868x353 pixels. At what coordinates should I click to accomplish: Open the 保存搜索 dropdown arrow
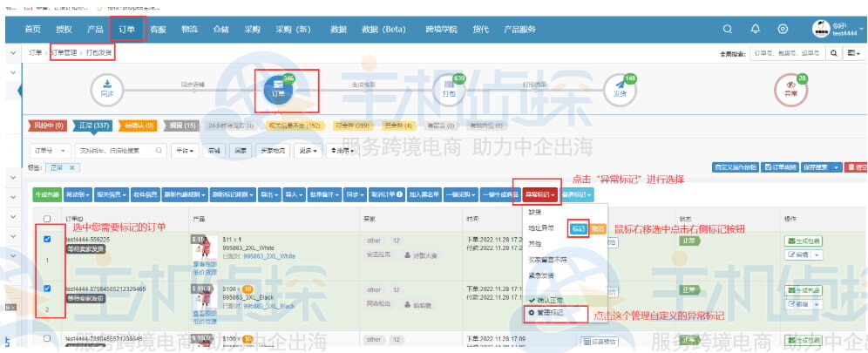pos(836,166)
